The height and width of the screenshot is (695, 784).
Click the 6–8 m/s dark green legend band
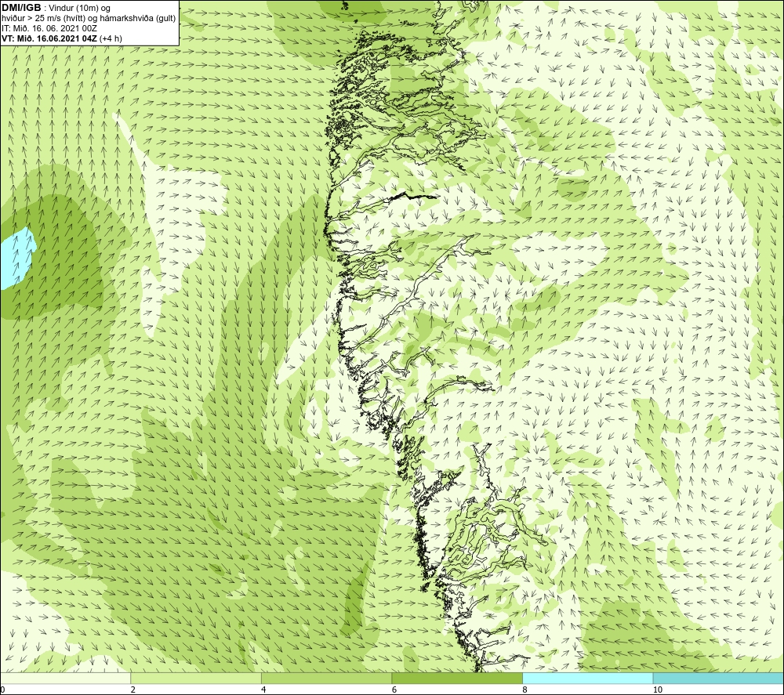pyautogui.click(x=457, y=679)
